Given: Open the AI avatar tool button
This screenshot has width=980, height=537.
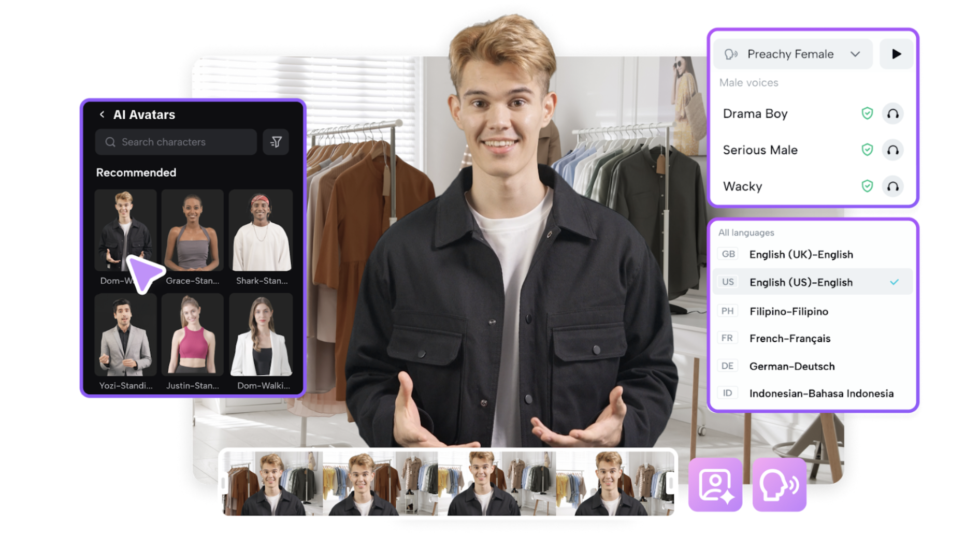Looking at the screenshot, I should tap(715, 485).
